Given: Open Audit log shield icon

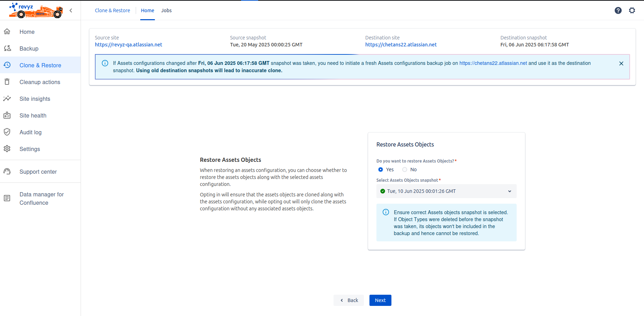Looking at the screenshot, I should pyautogui.click(x=7, y=132).
